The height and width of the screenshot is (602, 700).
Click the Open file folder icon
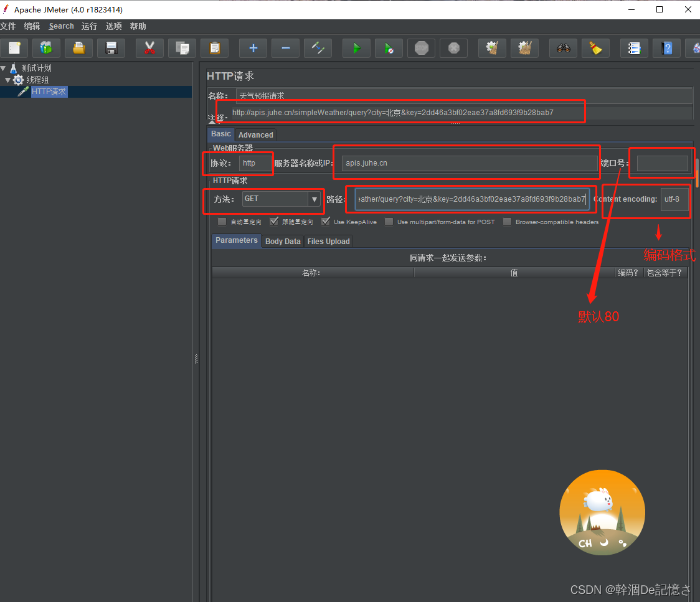tap(78, 48)
